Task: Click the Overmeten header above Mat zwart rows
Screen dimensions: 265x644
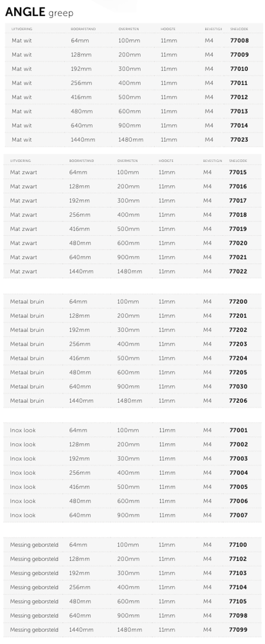Action: point(128,161)
